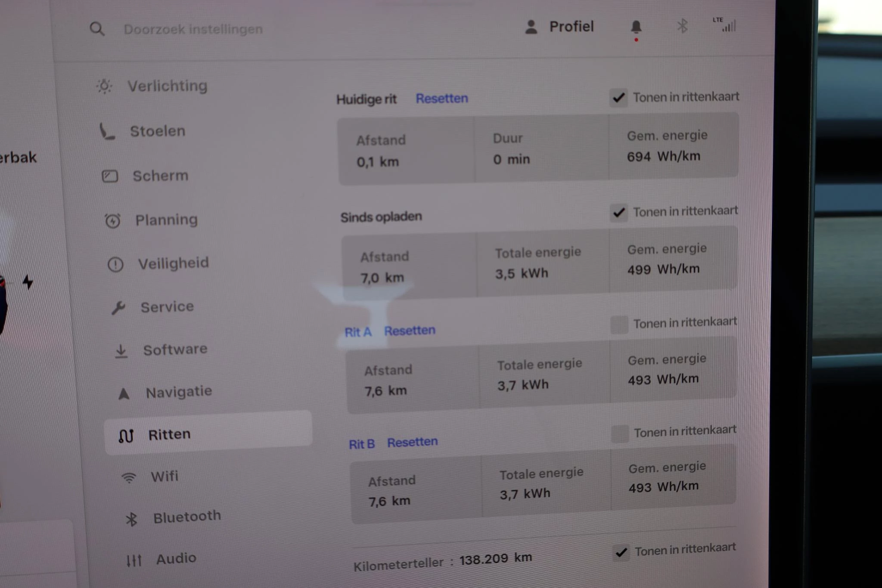The width and height of the screenshot is (882, 588).
Task: Click the Verlichting sun icon
Action: pyautogui.click(x=104, y=86)
